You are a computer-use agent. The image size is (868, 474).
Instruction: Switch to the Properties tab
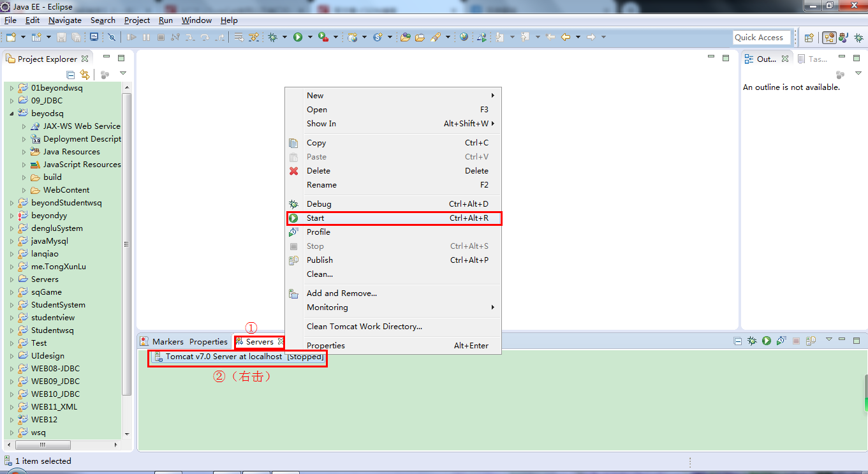pos(208,342)
